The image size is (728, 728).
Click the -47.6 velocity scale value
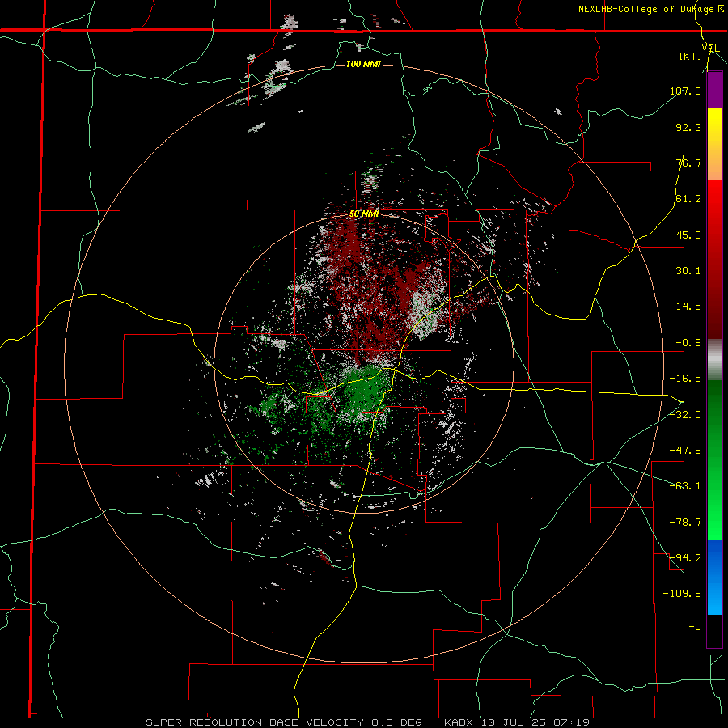coord(685,451)
